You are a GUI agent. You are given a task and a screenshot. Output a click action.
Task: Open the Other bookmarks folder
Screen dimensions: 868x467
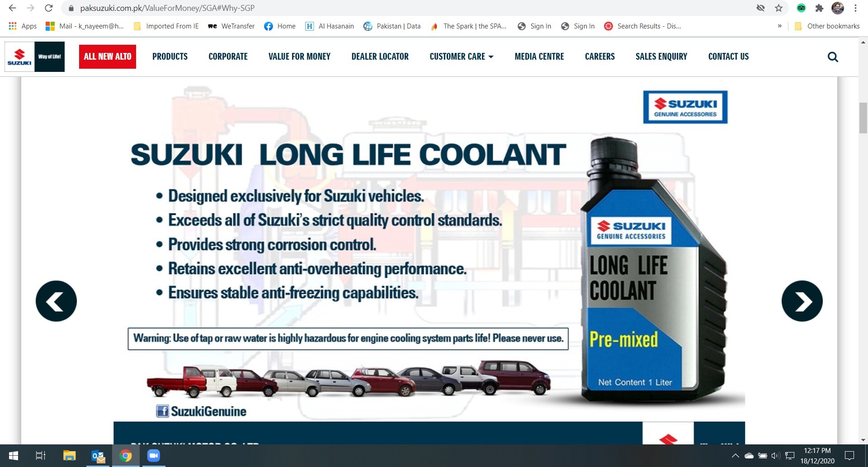pyautogui.click(x=827, y=26)
